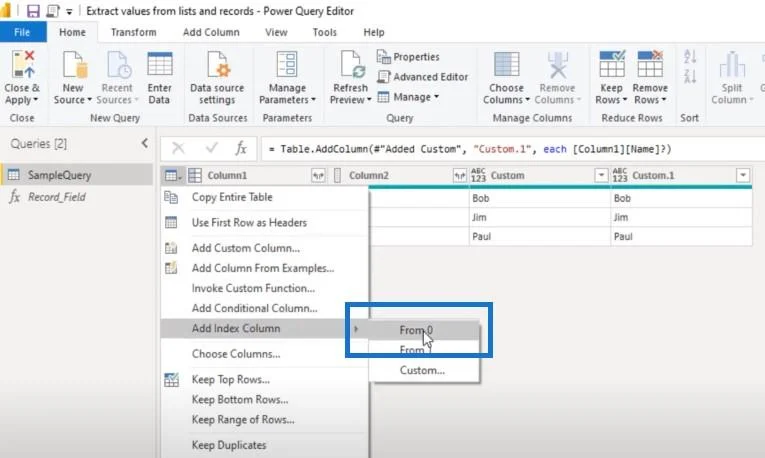765x458 pixels.
Task: Click the Remove Columns icon
Action: point(558,64)
